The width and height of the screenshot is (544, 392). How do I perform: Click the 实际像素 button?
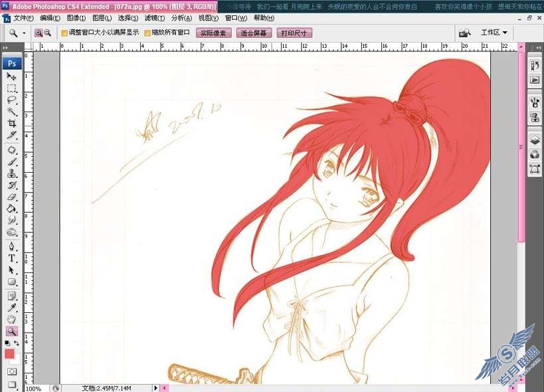pyautogui.click(x=213, y=33)
